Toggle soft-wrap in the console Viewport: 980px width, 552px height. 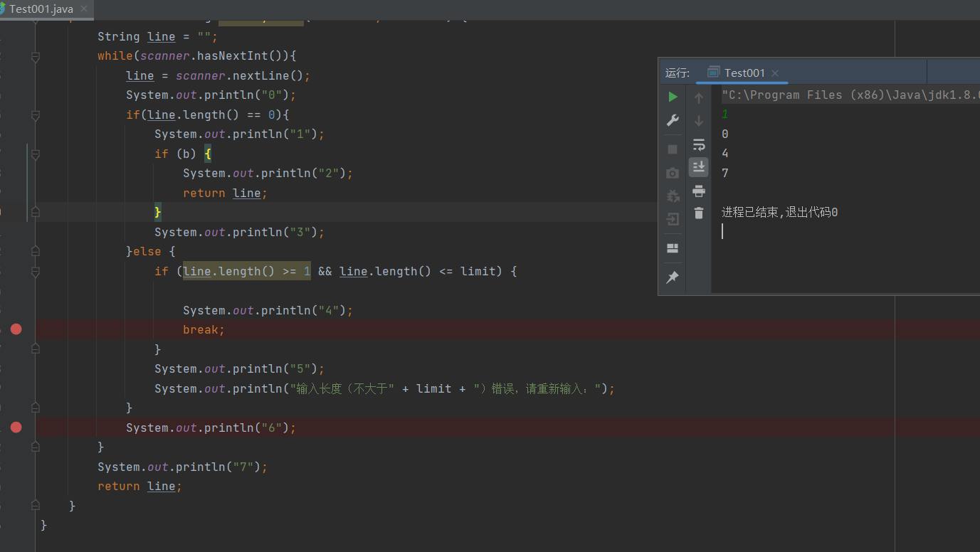(x=699, y=144)
